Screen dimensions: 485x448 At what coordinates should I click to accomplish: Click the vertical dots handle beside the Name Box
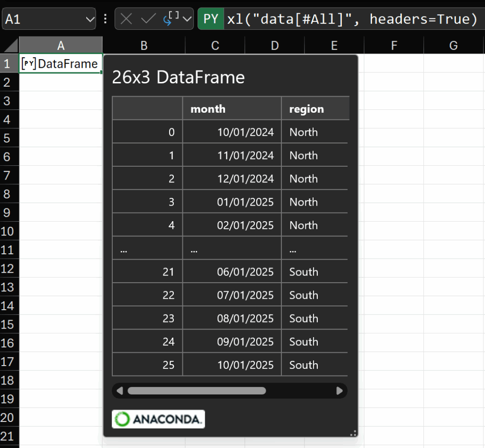(105, 19)
